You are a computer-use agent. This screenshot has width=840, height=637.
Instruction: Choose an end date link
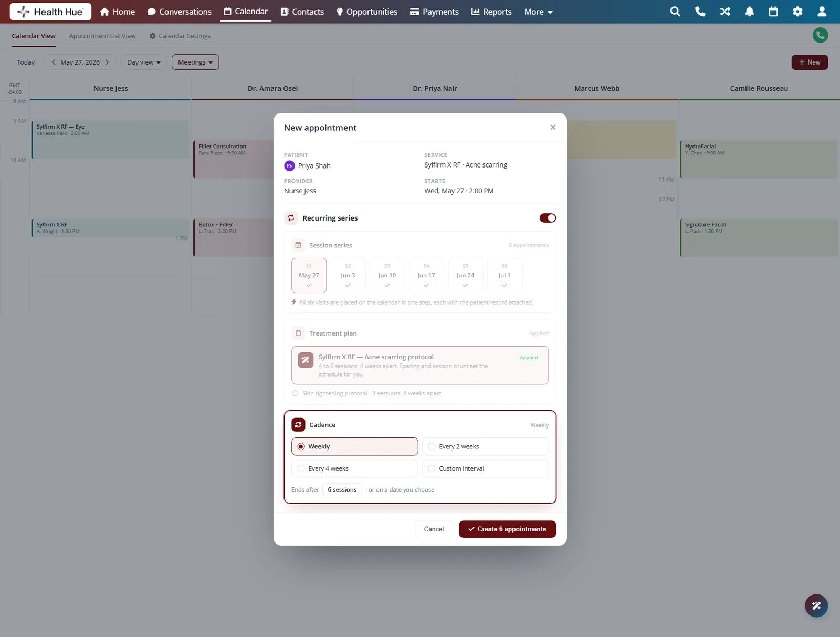point(402,489)
